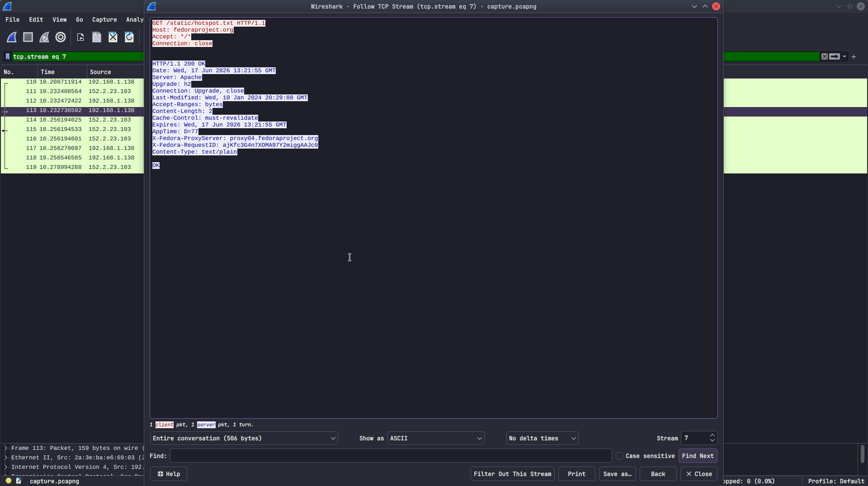Image resolution: width=868 pixels, height=486 pixels.
Task: Open the Analyze menu
Action: (x=134, y=20)
